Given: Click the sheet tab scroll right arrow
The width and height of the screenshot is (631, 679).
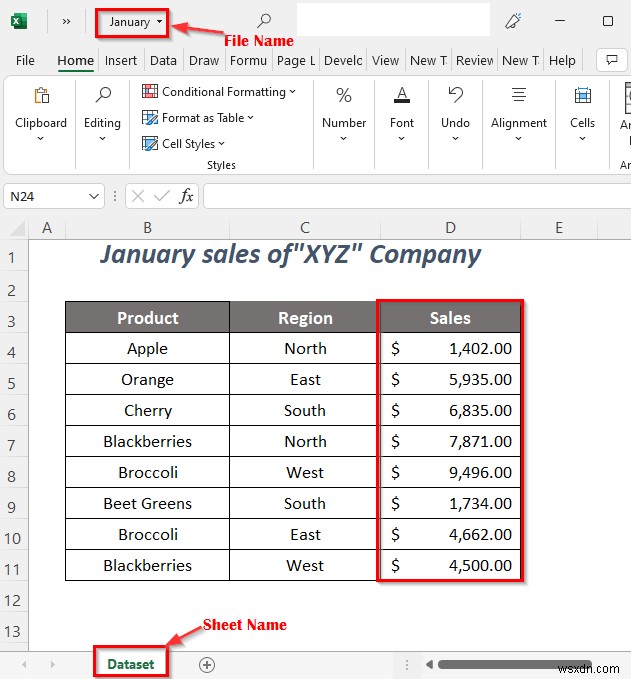Looking at the screenshot, I should click(52, 664).
